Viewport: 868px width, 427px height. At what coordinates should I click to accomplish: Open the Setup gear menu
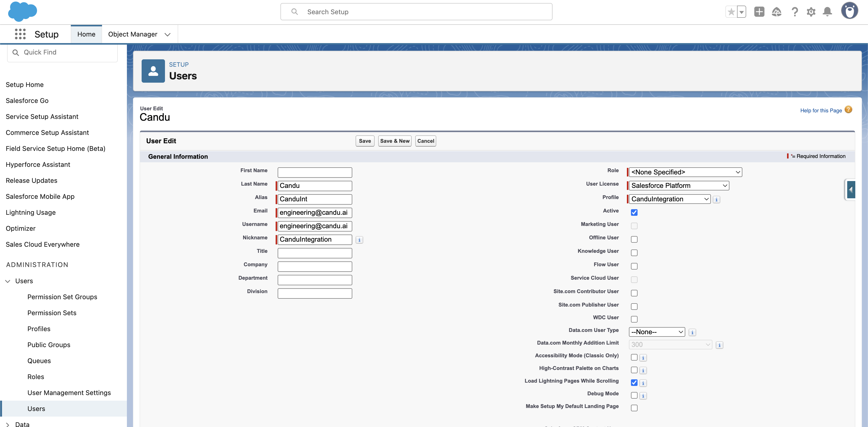tap(811, 12)
